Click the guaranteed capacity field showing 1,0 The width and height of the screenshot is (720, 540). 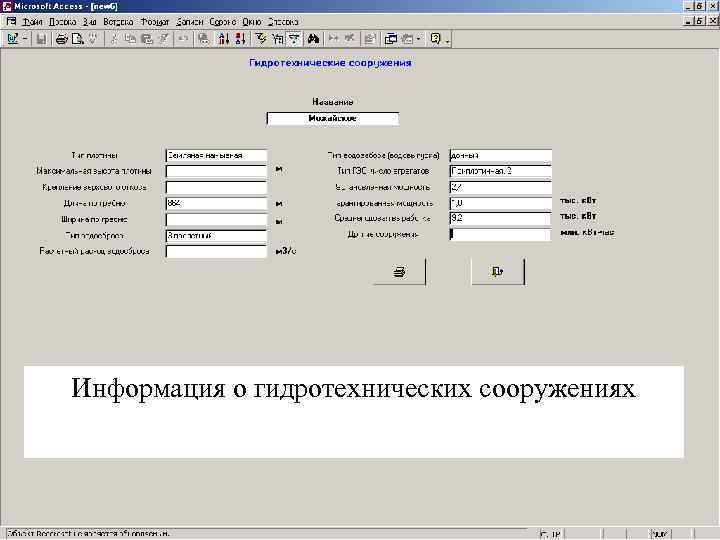501,203
